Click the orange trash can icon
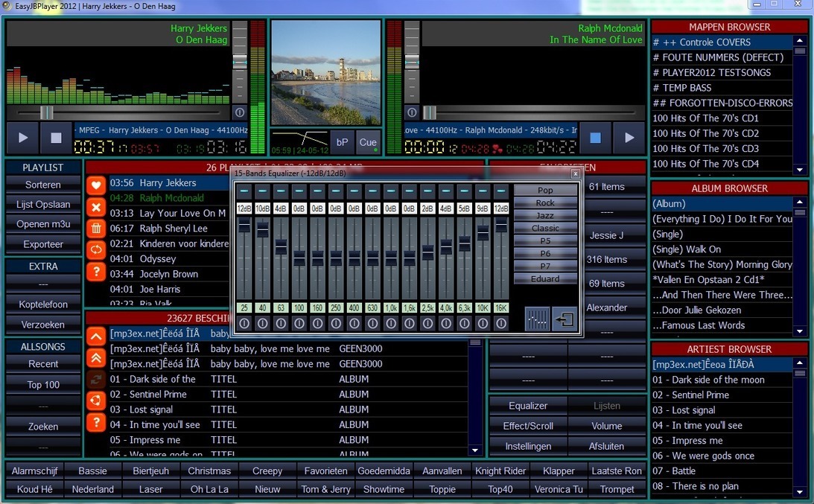This screenshot has height=504, width=814. tap(96, 228)
